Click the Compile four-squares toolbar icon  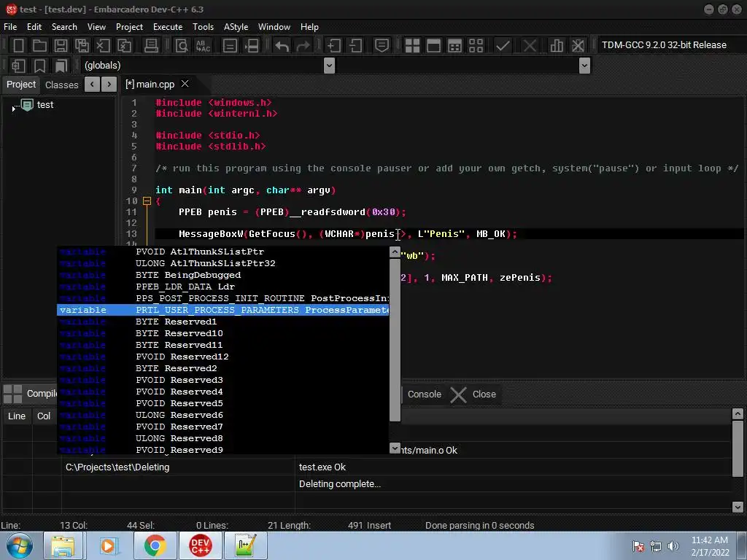tap(413, 46)
